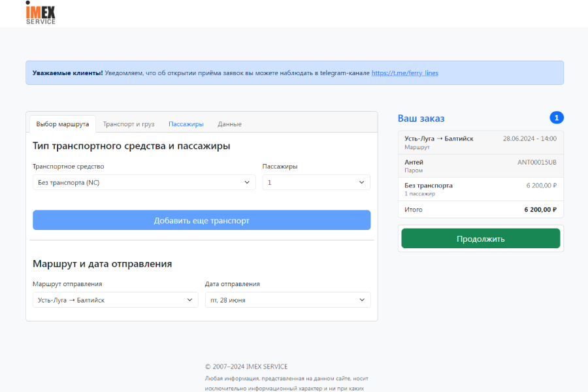588x392 pixels.
Task: Click the Ваш заказ heading
Action: (x=421, y=118)
